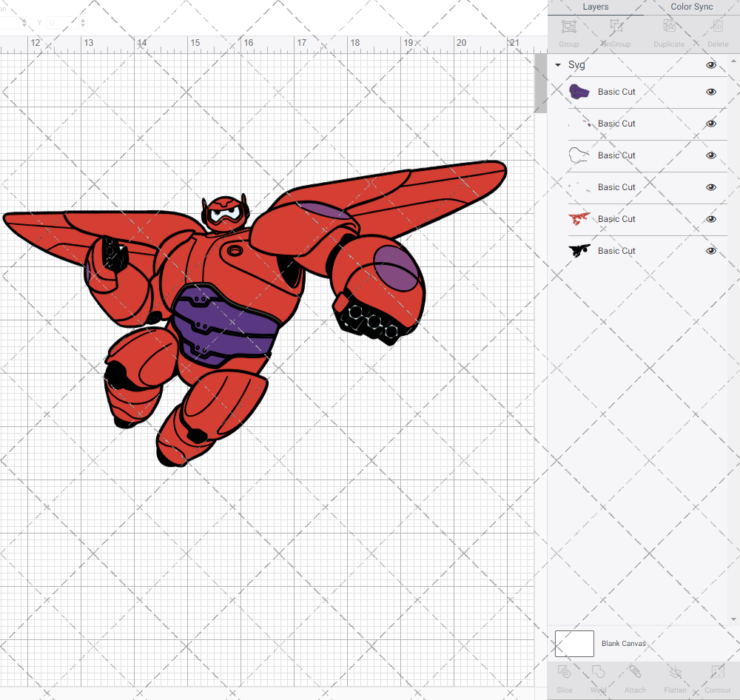The width and height of the screenshot is (740, 700).
Task: Click the Blank Canvas label
Action: click(623, 643)
